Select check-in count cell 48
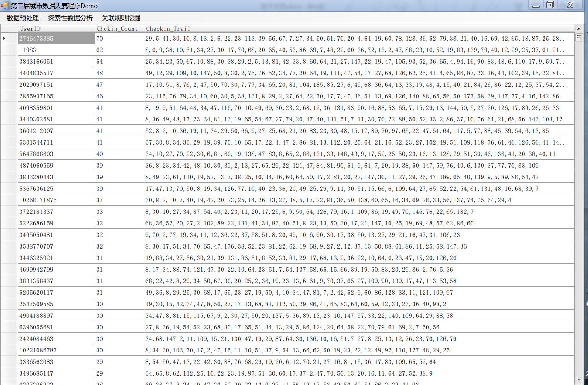 119,73
